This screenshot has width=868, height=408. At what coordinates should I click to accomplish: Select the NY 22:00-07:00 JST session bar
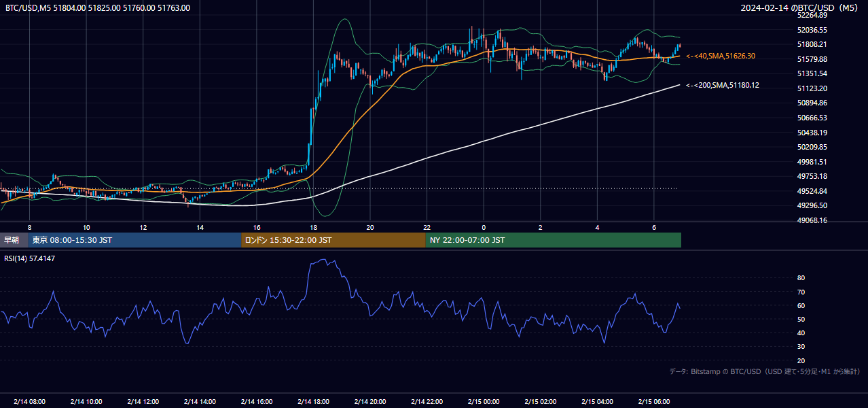coord(554,240)
